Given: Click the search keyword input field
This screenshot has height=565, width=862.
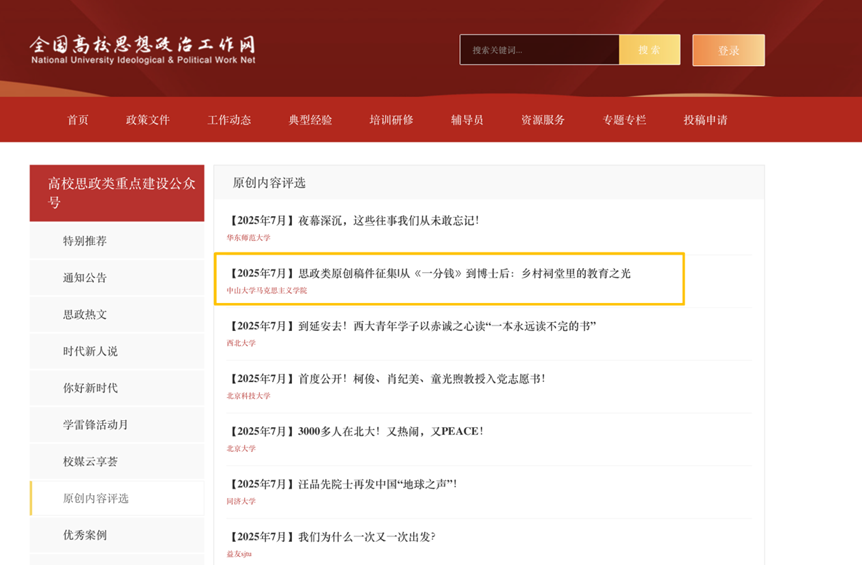Looking at the screenshot, I should click(538, 50).
